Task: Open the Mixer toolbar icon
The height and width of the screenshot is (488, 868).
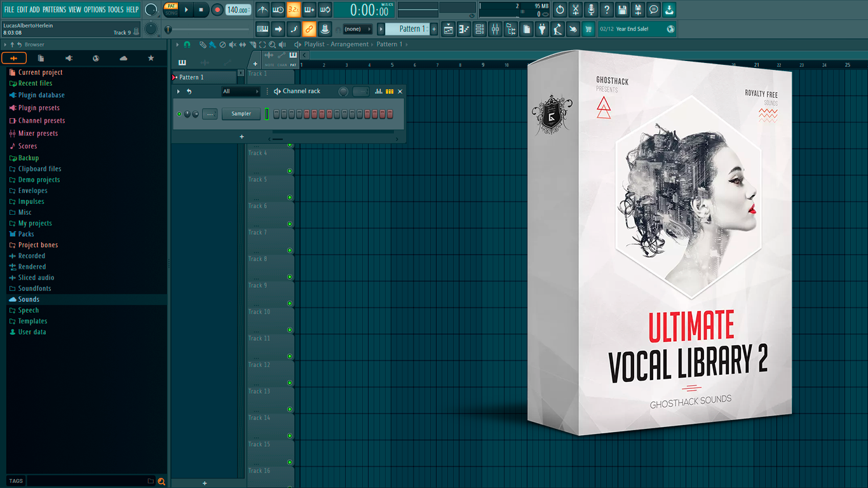Action: point(495,29)
